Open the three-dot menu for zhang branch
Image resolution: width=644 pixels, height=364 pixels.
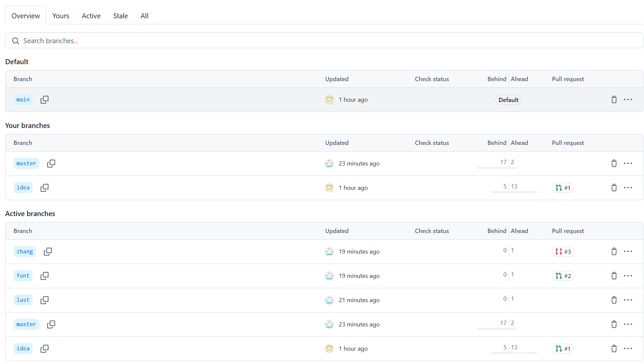[628, 252]
